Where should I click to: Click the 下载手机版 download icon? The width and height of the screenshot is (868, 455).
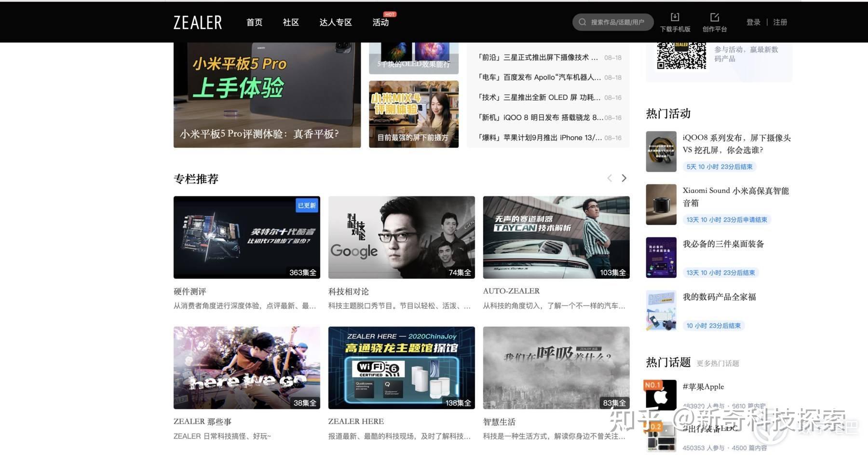tap(675, 18)
